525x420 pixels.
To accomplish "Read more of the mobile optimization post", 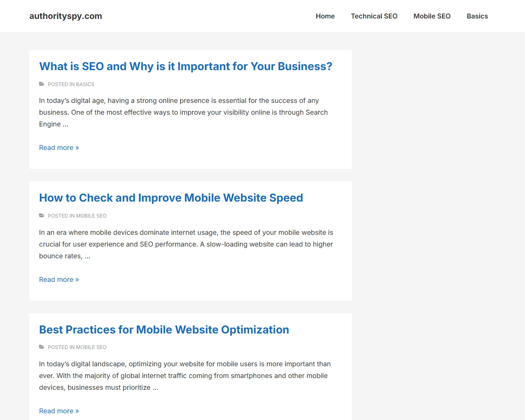I will pos(59,411).
